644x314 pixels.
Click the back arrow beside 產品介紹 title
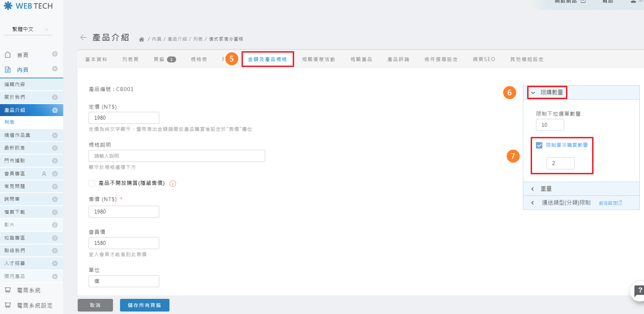[83, 37]
